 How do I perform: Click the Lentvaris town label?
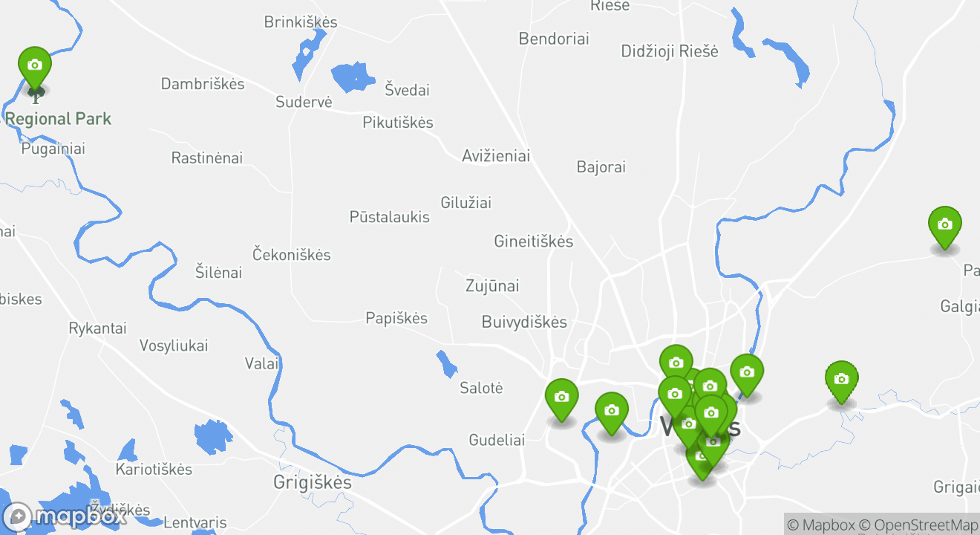tap(195, 522)
